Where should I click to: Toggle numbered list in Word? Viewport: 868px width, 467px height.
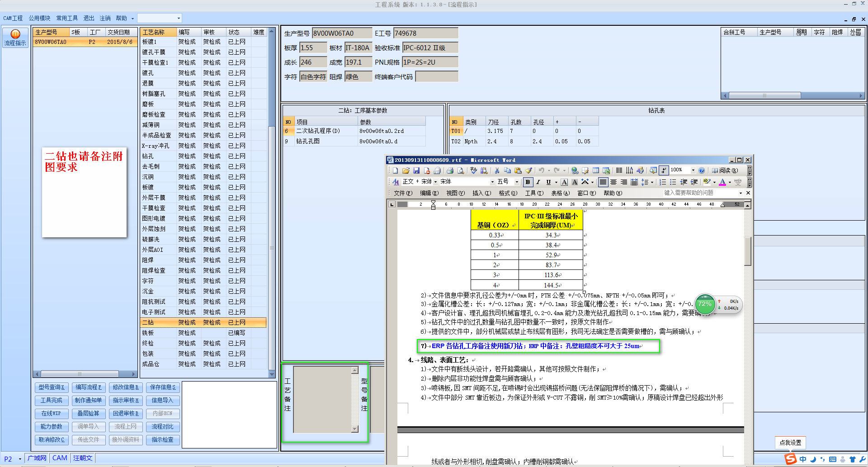click(x=663, y=182)
